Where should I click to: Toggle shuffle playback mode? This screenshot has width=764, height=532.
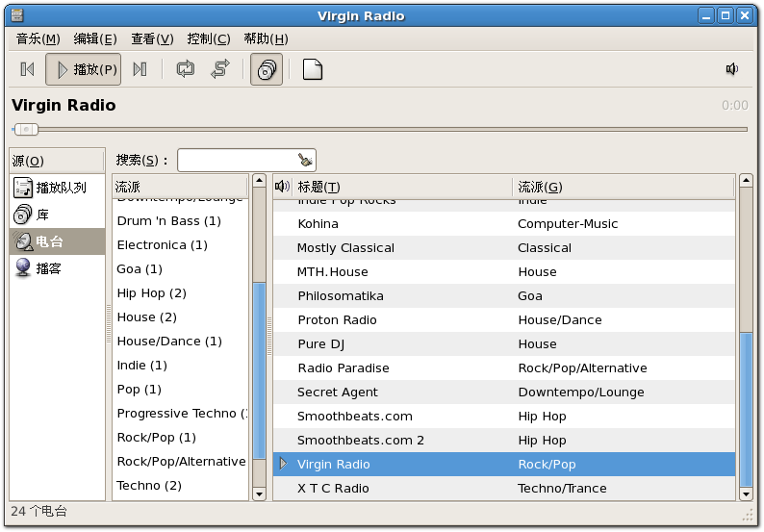(x=220, y=69)
